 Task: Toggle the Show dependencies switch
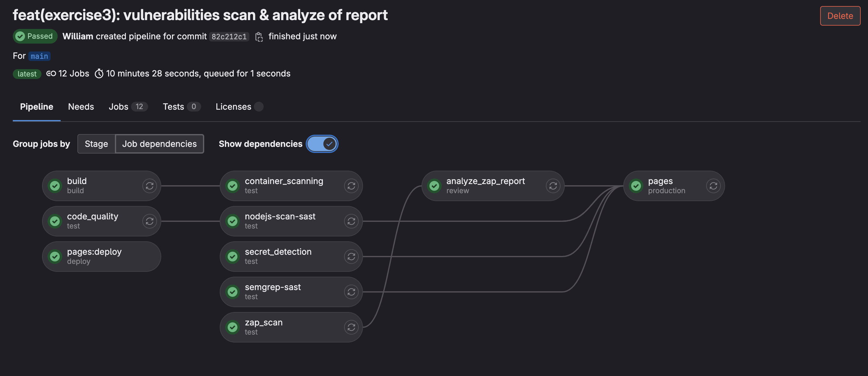click(322, 144)
